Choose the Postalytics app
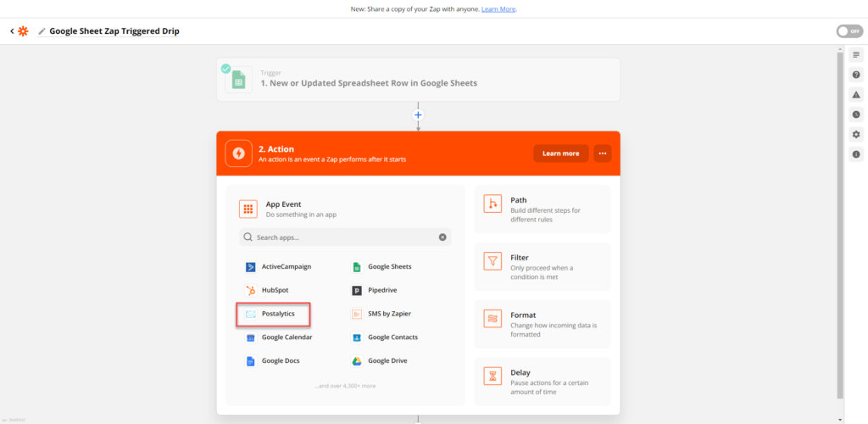This screenshot has width=868, height=424. (x=272, y=314)
